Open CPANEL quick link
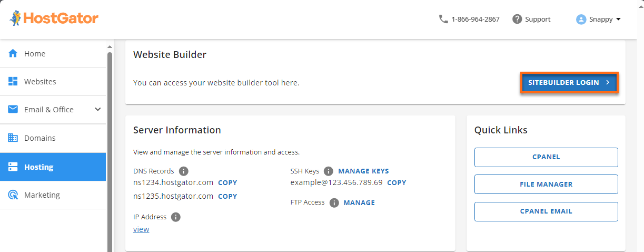The image size is (644, 252). (x=546, y=157)
